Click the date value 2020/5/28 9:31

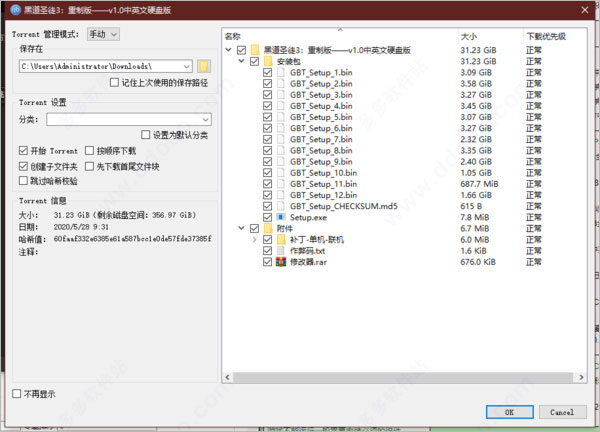tap(81, 227)
